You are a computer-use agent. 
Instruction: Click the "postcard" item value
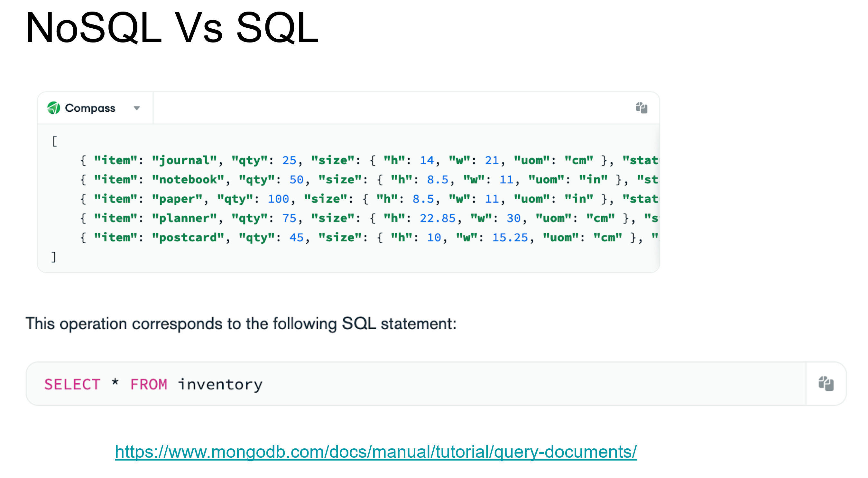(x=188, y=237)
